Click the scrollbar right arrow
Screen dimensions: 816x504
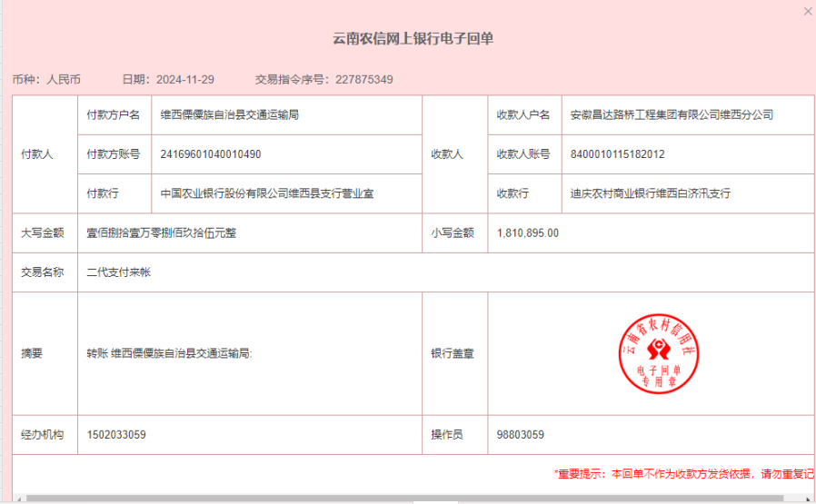(809, 499)
